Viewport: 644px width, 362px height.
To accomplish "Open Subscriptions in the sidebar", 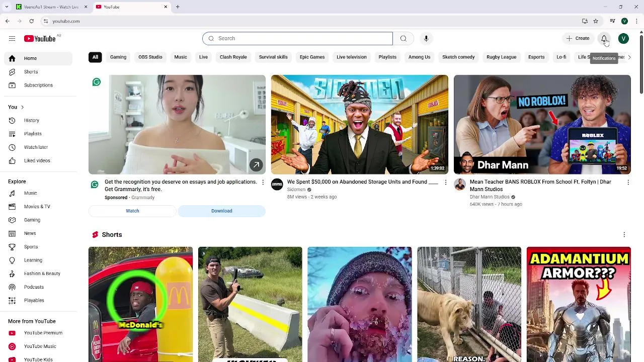I will pyautogui.click(x=38, y=85).
